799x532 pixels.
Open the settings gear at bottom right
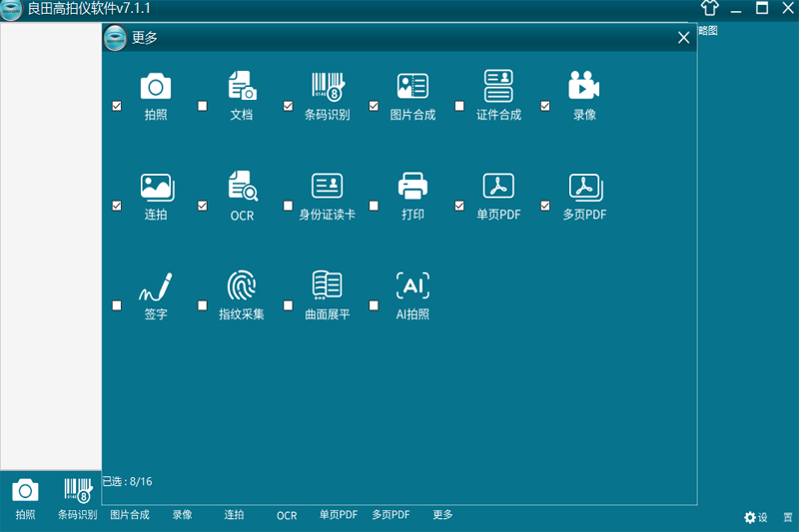click(x=750, y=518)
